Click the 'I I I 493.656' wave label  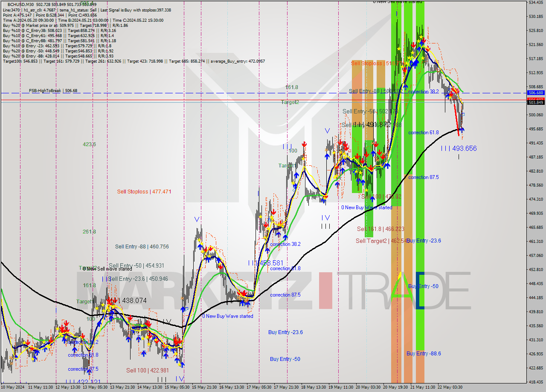click(459, 148)
